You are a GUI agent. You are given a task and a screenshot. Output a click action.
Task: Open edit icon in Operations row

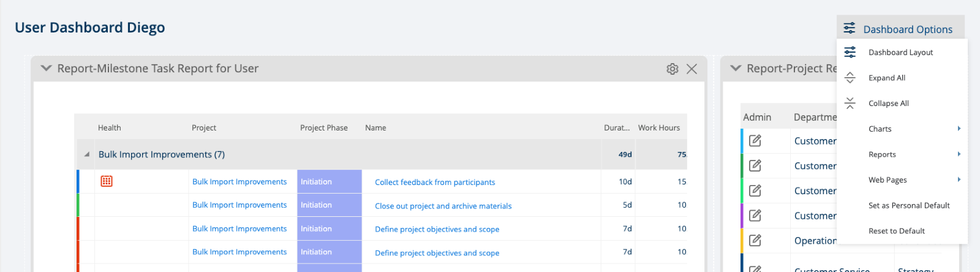(x=755, y=241)
